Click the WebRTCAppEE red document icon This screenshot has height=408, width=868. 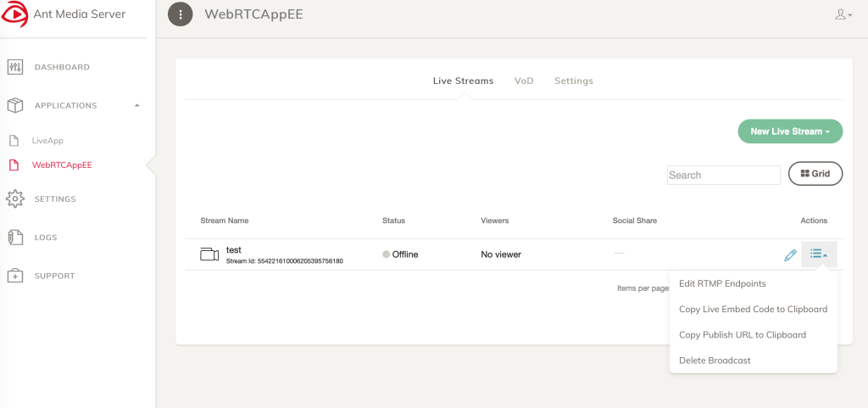click(x=14, y=165)
